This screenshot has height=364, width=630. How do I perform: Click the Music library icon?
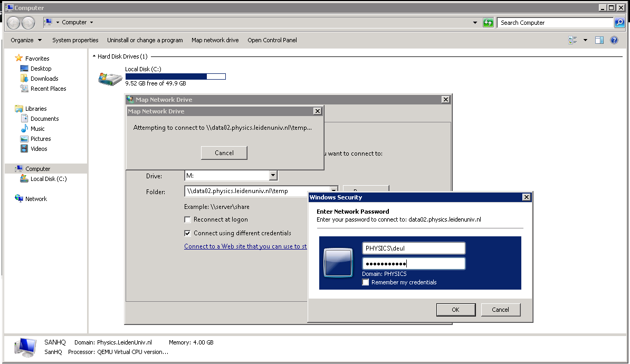pyautogui.click(x=24, y=129)
